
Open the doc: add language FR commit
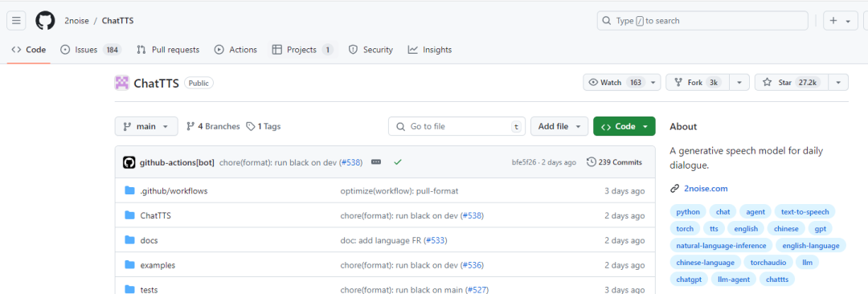tap(381, 240)
